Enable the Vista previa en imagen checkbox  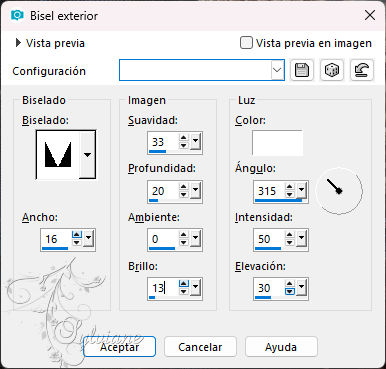246,43
